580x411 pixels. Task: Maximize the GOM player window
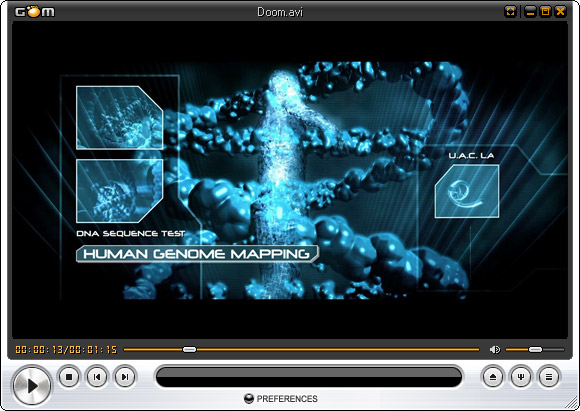point(545,12)
